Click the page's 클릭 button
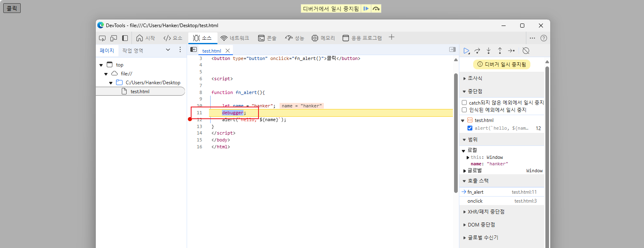 pyautogui.click(x=12, y=8)
